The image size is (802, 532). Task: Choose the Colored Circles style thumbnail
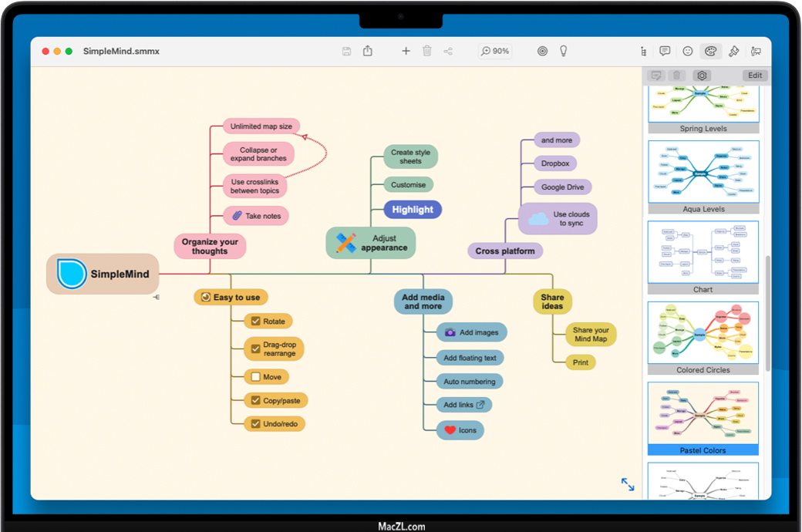coord(703,332)
